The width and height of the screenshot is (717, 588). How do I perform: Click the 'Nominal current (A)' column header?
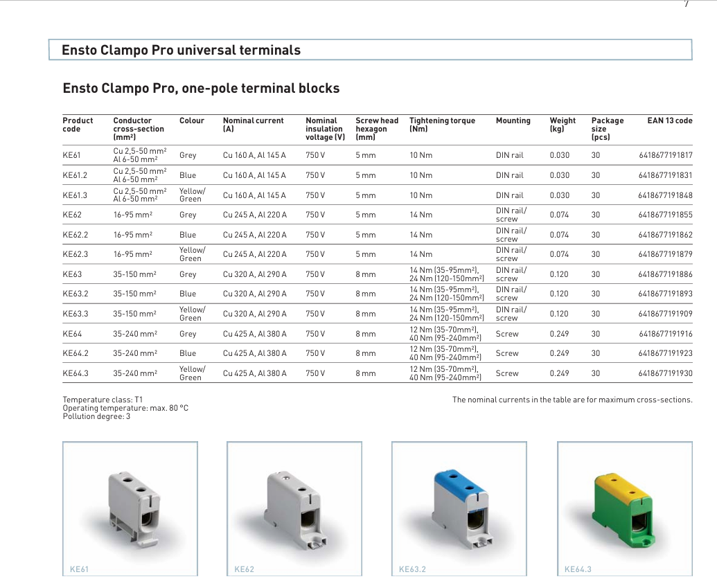tap(253, 125)
